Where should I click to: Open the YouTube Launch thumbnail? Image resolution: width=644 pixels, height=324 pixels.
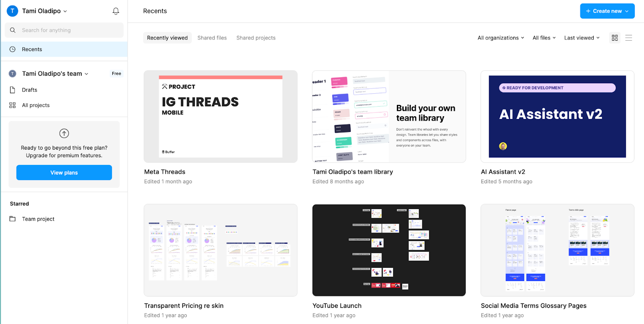(389, 250)
